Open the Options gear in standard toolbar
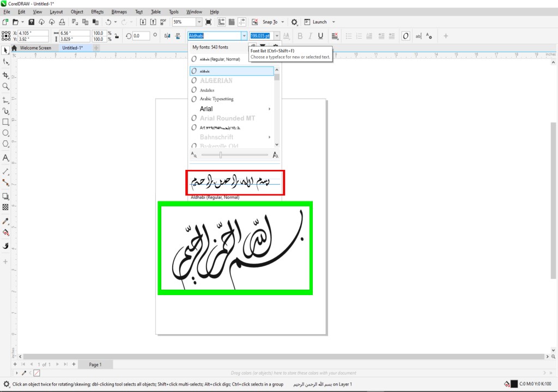The image size is (558, 392). pyautogui.click(x=294, y=22)
